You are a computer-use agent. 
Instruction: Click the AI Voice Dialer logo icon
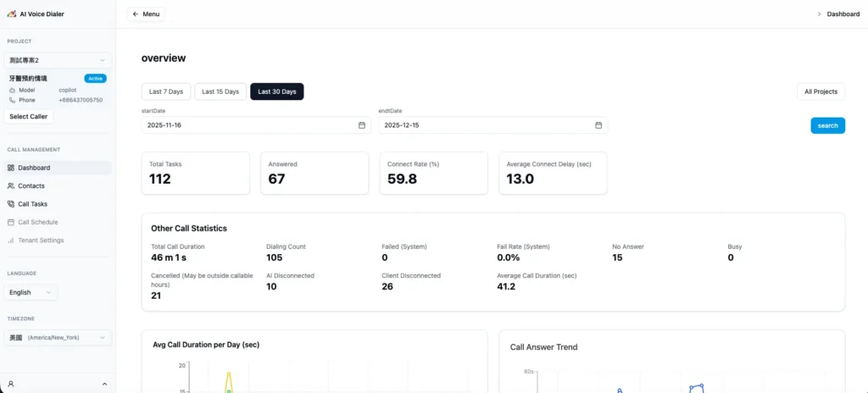point(11,14)
